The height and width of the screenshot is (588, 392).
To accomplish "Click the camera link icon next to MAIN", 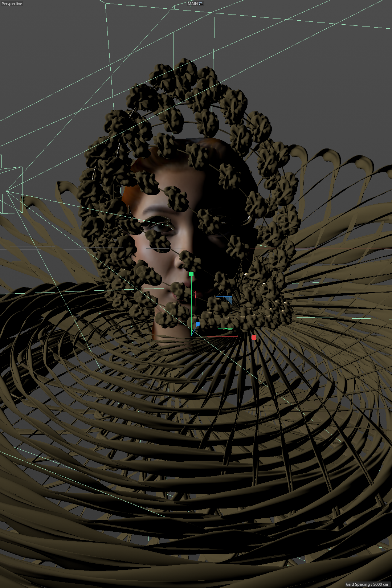I will tap(201, 4).
